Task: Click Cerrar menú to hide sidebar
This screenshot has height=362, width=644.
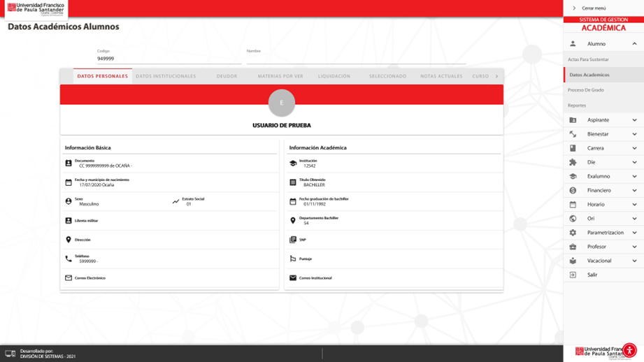Action: 593,8
